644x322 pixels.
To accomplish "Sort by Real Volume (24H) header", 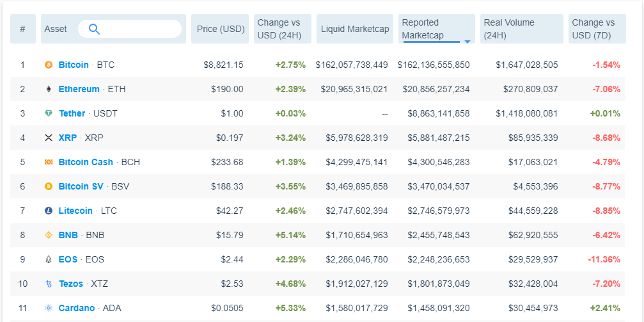I will click(x=522, y=29).
